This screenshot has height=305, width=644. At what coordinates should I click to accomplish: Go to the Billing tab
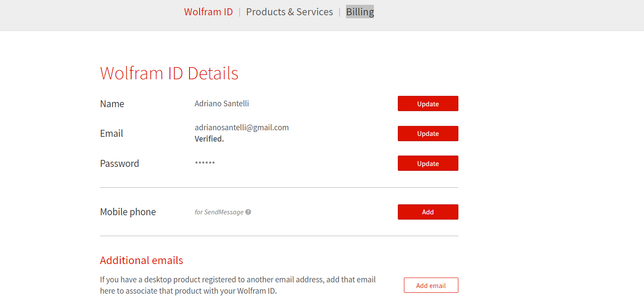(360, 12)
